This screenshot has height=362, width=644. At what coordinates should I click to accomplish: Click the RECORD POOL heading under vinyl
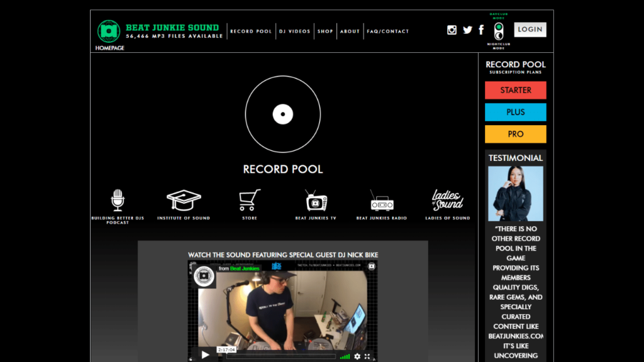pos(283,169)
